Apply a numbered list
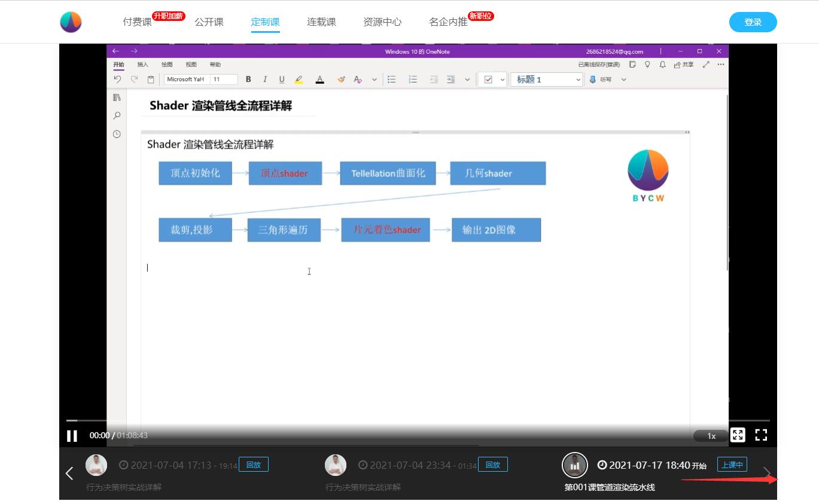 [x=413, y=80]
